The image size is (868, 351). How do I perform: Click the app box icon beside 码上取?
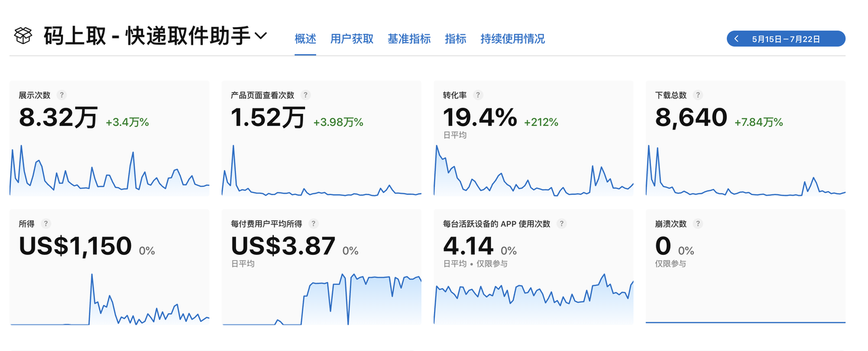pyautogui.click(x=23, y=36)
